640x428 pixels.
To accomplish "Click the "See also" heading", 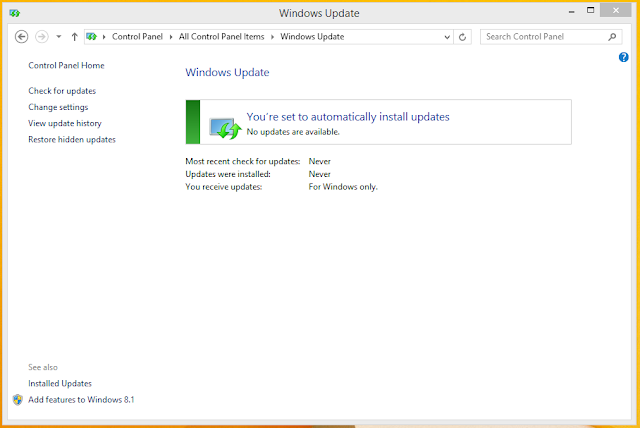I will 43,367.
